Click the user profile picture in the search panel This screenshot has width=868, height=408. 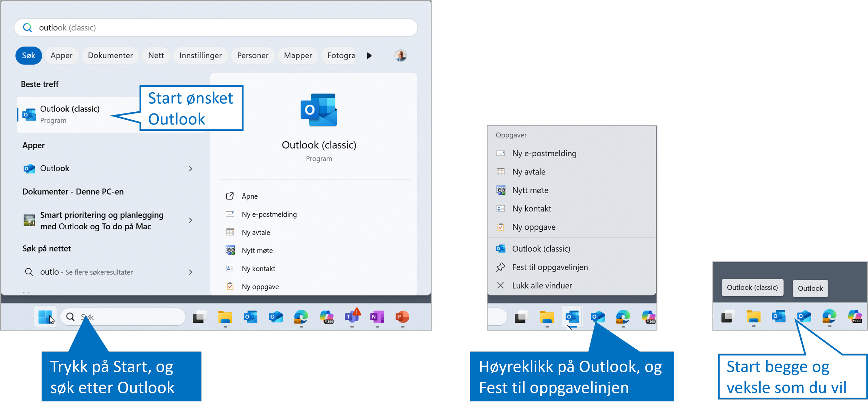(x=400, y=56)
